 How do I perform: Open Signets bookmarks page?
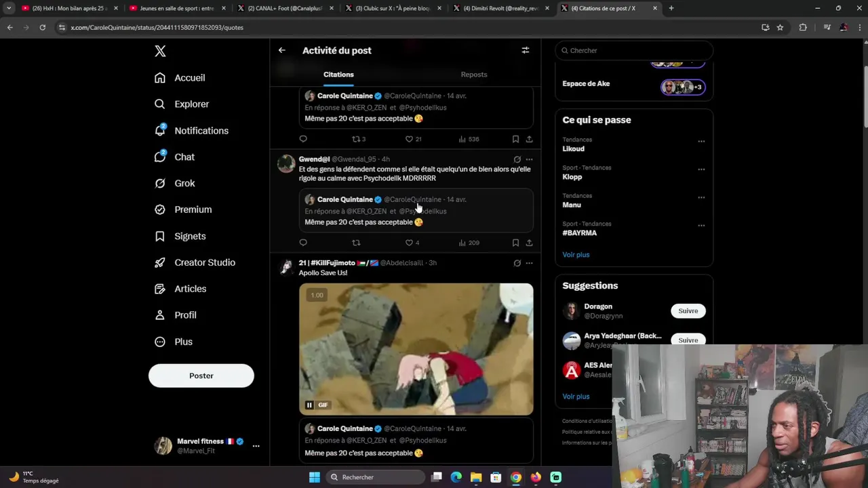click(x=180, y=236)
